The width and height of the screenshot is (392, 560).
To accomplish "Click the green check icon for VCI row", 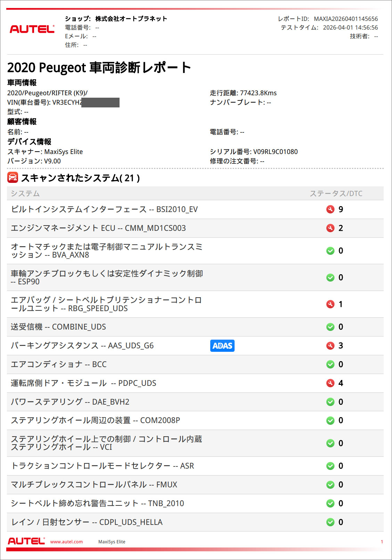I will (x=330, y=443).
